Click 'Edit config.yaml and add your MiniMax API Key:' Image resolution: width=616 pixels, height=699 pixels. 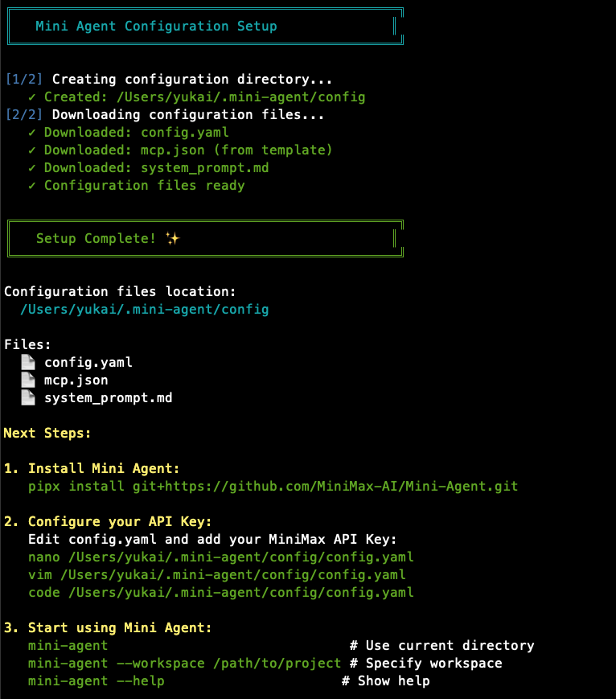pyautogui.click(x=212, y=540)
